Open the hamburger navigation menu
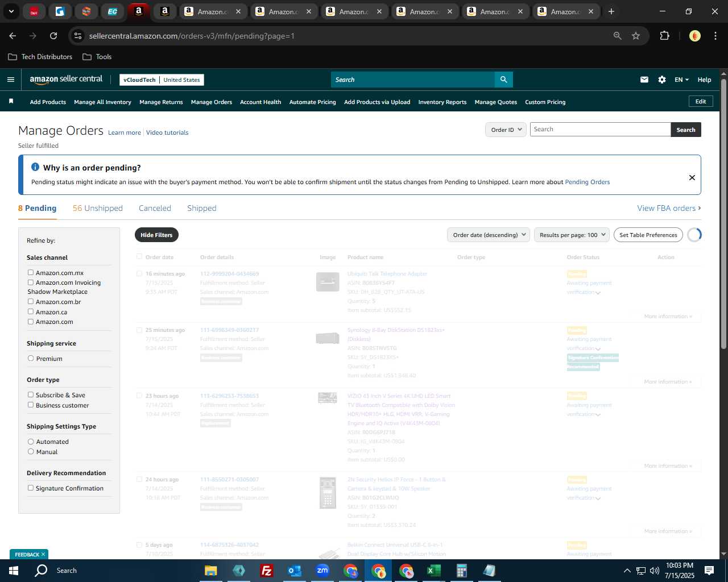 pos(11,80)
